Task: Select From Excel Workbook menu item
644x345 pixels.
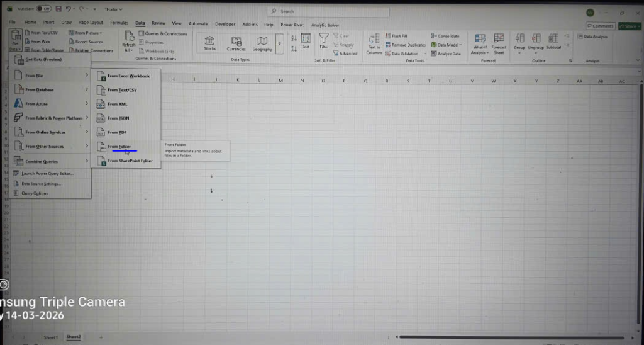Action: point(128,76)
